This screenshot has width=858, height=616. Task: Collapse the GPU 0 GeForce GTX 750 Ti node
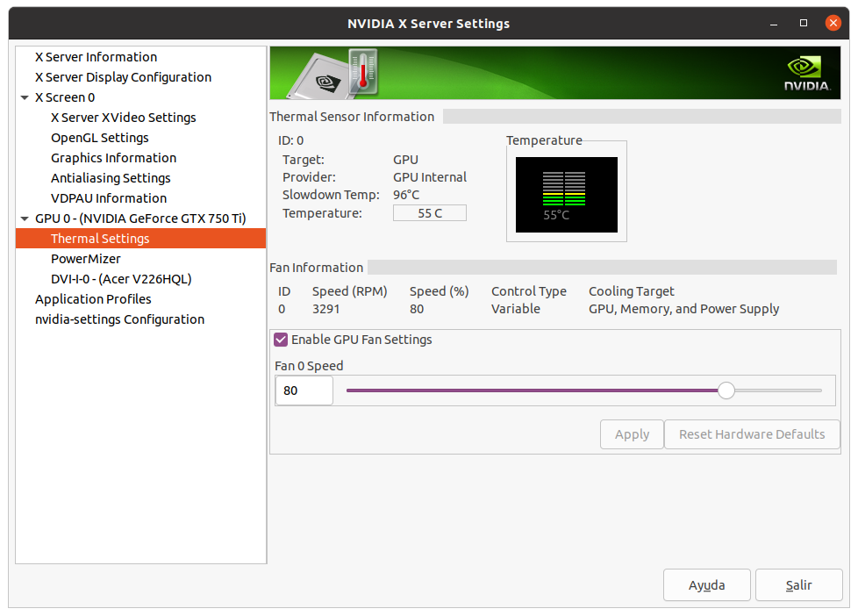[25, 219]
